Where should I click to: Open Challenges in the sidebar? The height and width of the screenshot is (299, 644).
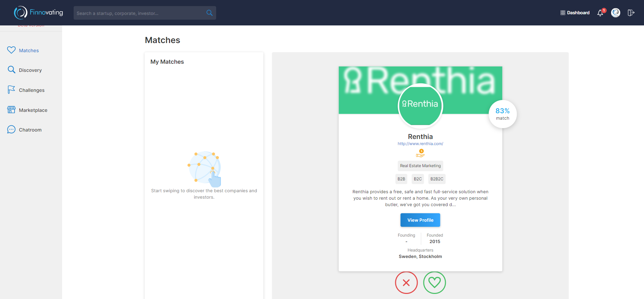pos(31,90)
